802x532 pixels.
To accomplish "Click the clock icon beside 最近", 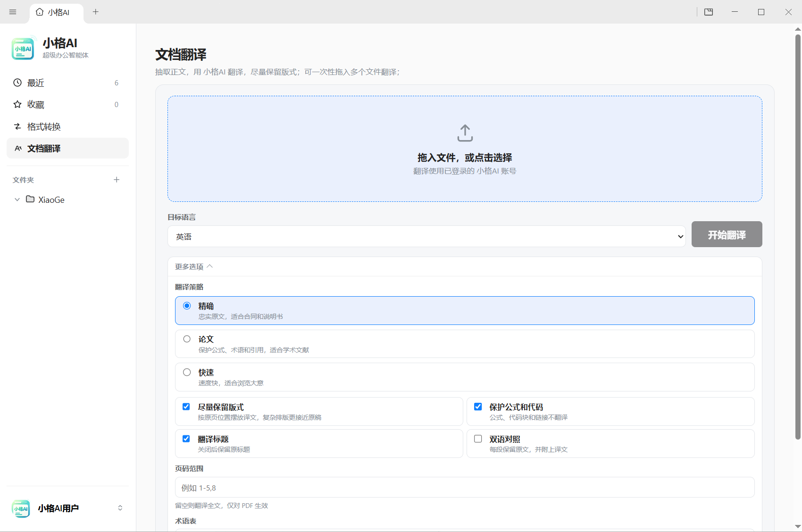I will pos(17,83).
